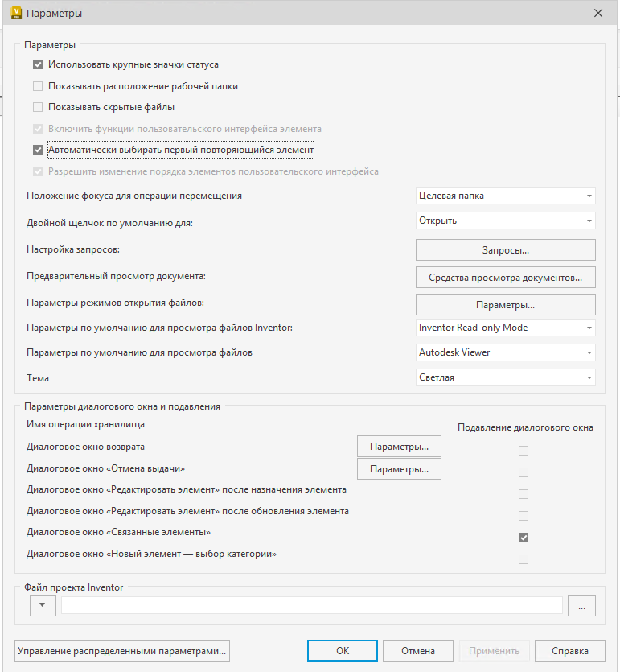Open "Средства просмотра документов..." button
Image resolution: width=620 pixels, height=672 pixels.
click(505, 278)
